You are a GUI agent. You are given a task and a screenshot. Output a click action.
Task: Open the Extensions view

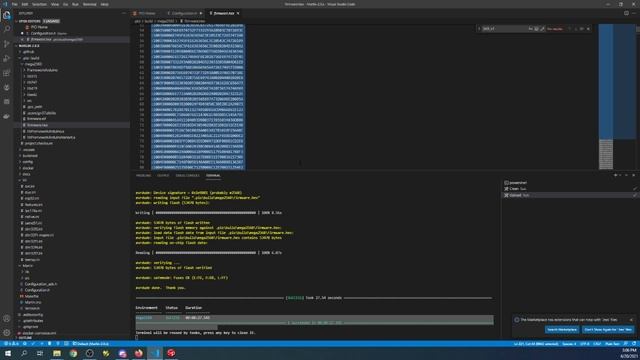[x=7, y=73]
